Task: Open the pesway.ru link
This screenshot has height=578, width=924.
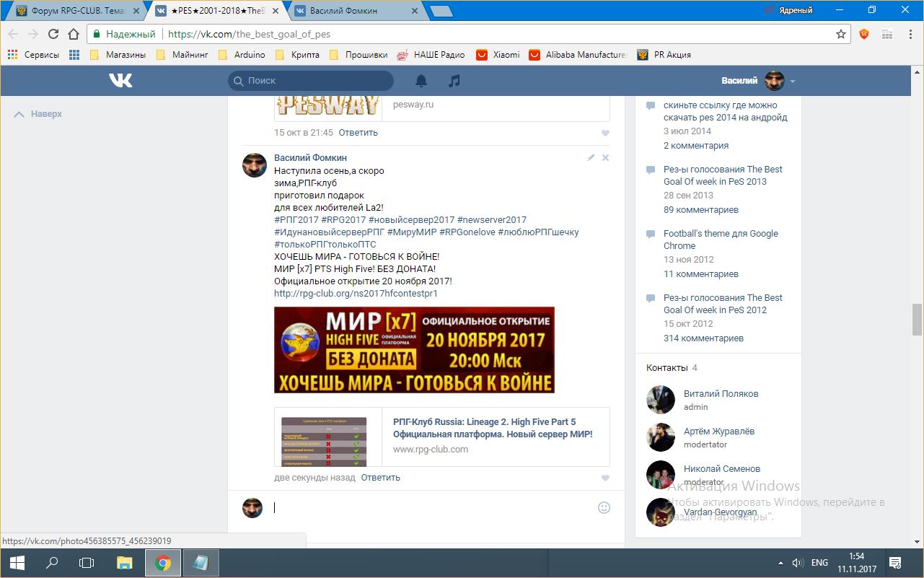Action: coord(413,105)
